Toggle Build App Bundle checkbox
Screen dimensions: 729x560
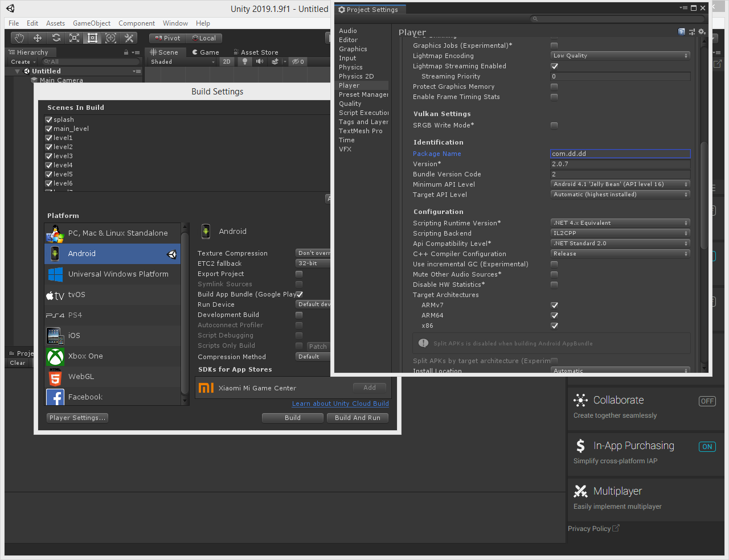(x=299, y=294)
